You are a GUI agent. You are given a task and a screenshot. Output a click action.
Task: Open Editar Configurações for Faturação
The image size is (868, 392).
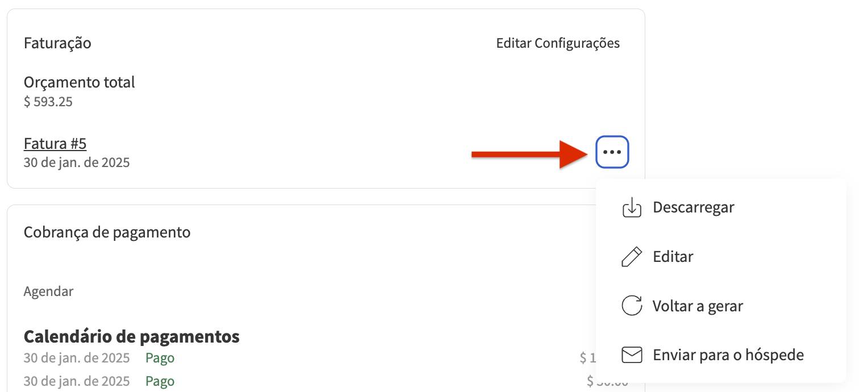click(x=557, y=43)
